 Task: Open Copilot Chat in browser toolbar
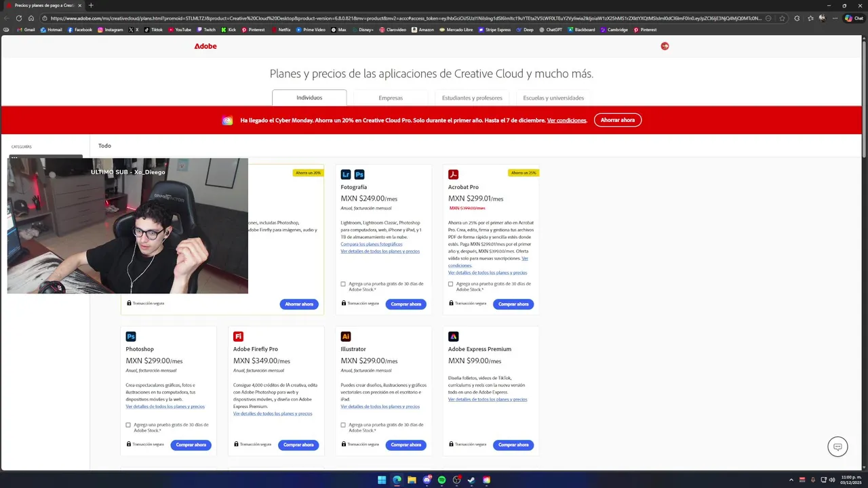(853, 18)
